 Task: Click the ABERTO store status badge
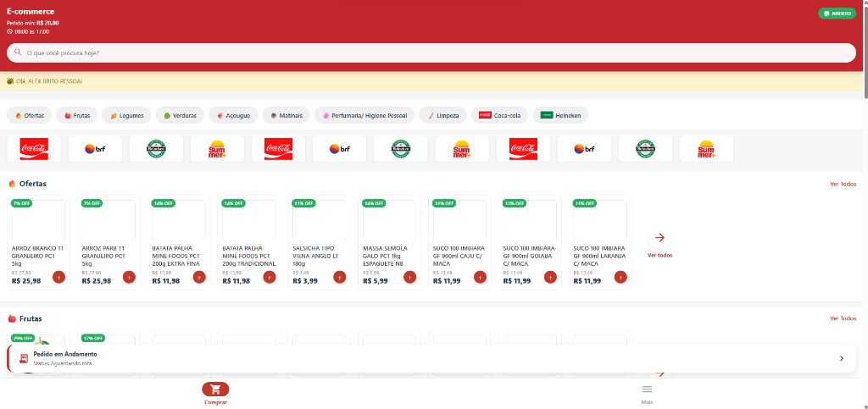(x=837, y=14)
